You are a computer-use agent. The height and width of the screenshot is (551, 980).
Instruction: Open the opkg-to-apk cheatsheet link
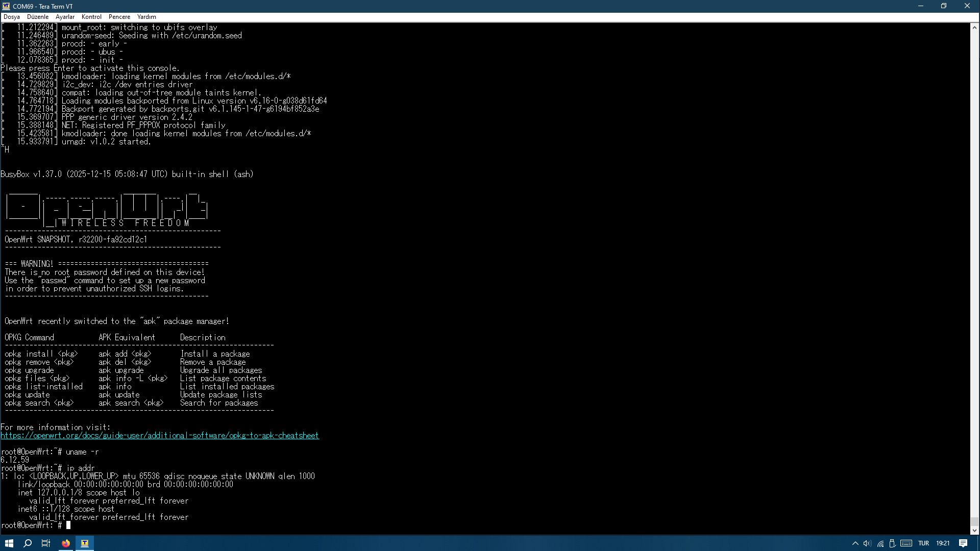(x=160, y=436)
